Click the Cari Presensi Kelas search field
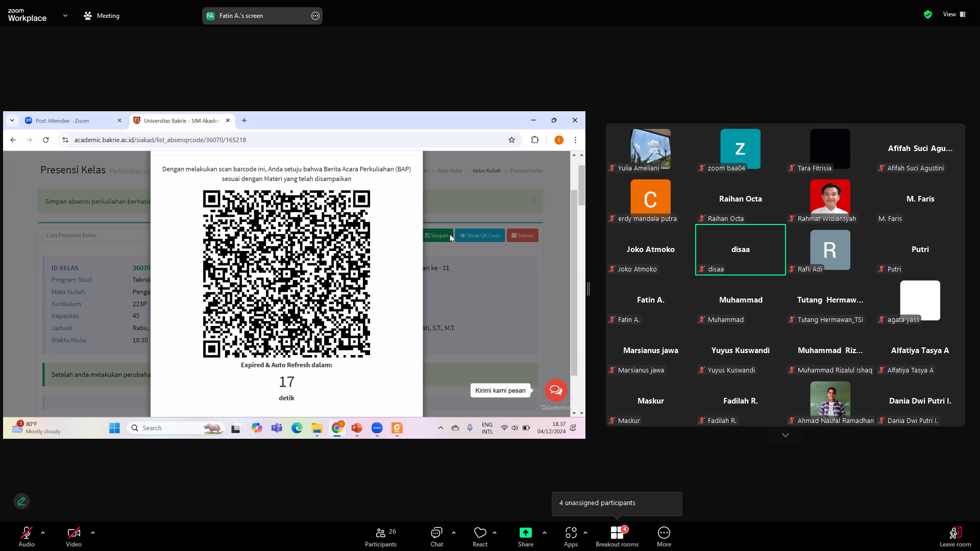The height and width of the screenshot is (551, 980). 96,235
